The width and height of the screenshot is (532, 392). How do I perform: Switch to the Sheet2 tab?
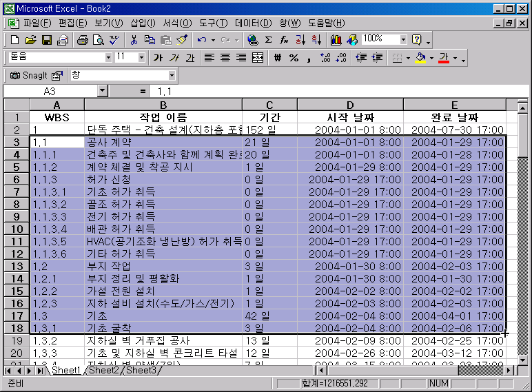pos(103,371)
